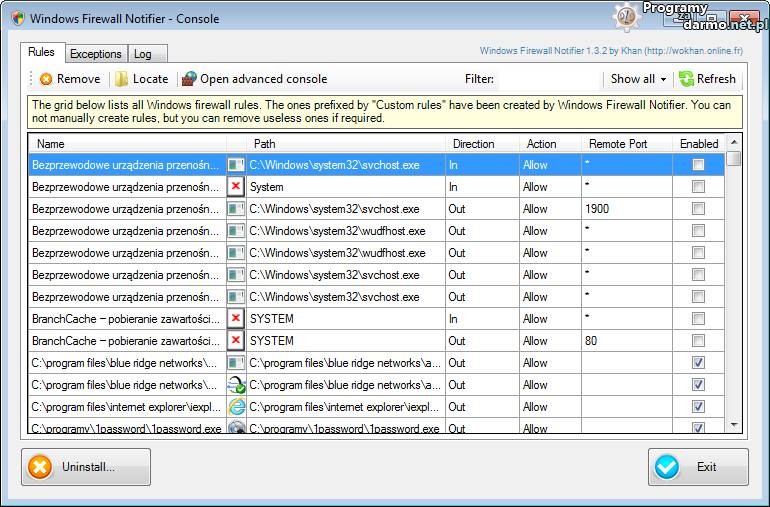The width and height of the screenshot is (770, 507).
Task: Click the Open advanced console icon
Action: coord(188,79)
